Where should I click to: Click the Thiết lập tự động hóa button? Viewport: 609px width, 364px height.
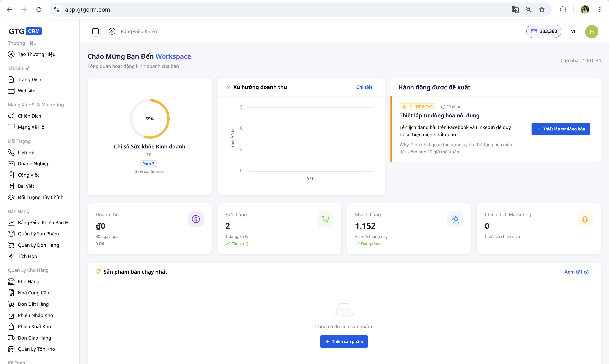(560, 129)
